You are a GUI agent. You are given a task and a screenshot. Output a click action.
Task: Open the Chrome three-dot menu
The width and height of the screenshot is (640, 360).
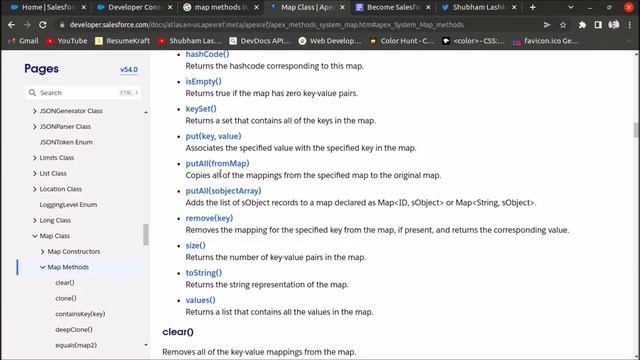[630, 25]
